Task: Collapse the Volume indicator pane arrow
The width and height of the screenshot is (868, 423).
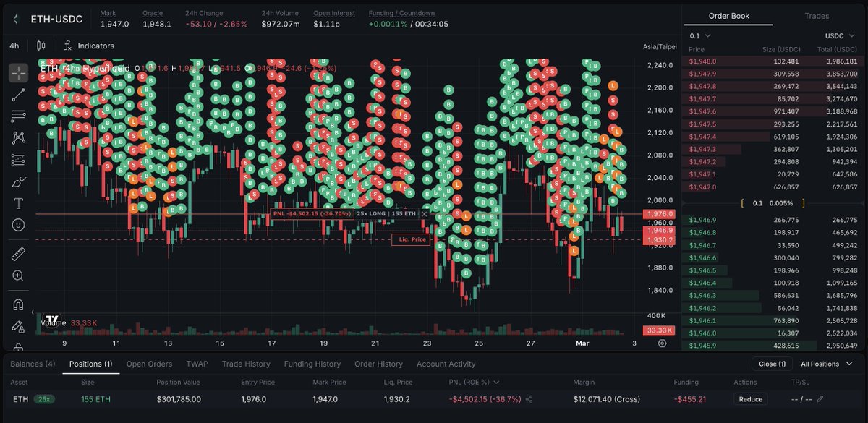Action: 32,312
